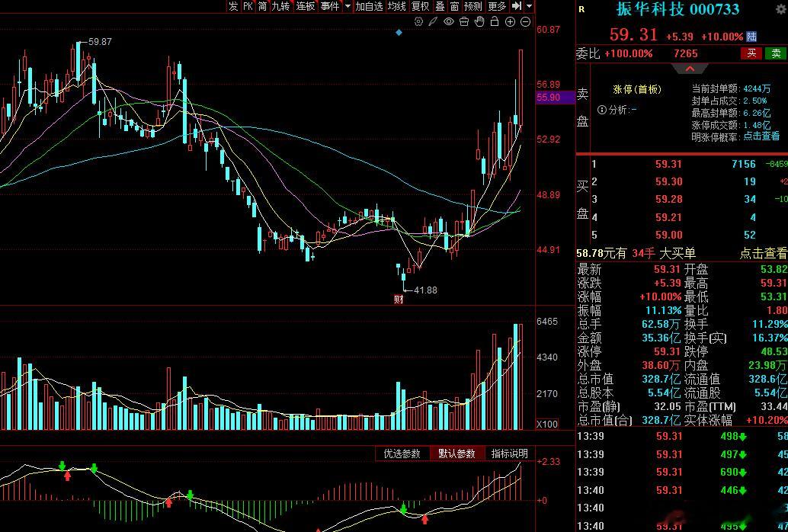Screen dimensions: 788x532
Task: Collapse the limit-up info panel chevron
Action: pyautogui.click(x=690, y=69)
